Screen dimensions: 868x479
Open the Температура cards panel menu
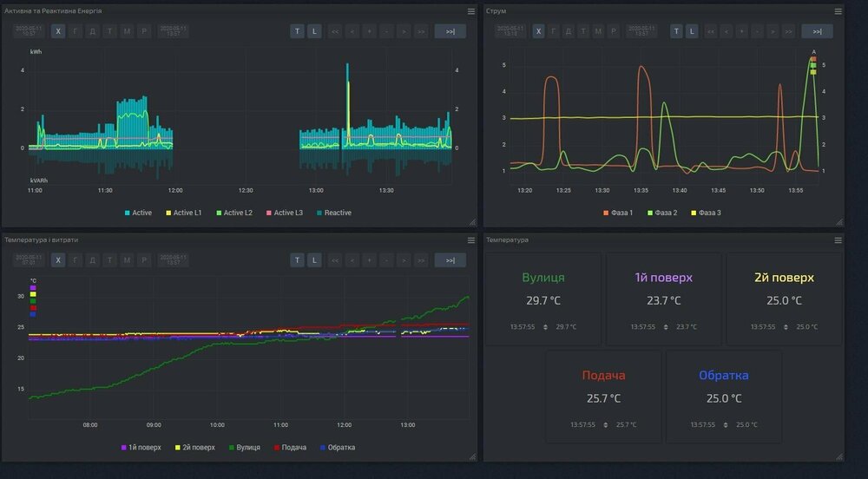[x=838, y=240]
